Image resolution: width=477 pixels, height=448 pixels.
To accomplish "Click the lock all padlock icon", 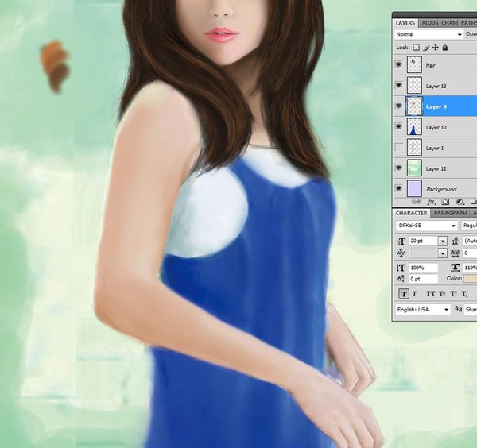I will pos(444,48).
